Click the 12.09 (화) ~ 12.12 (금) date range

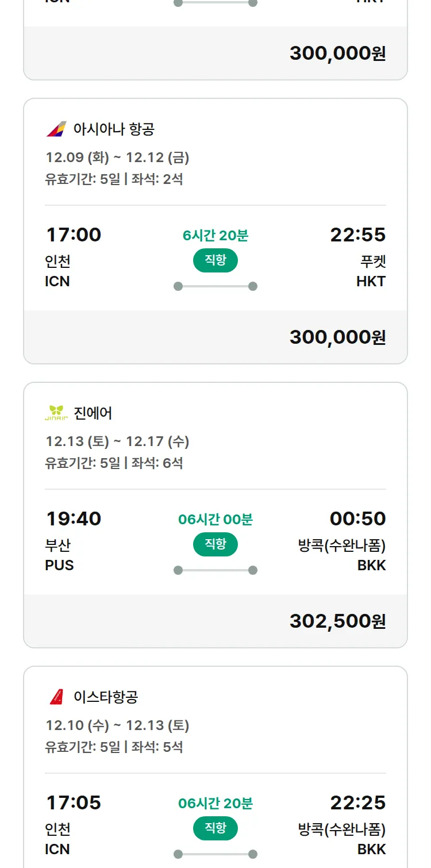point(117,158)
